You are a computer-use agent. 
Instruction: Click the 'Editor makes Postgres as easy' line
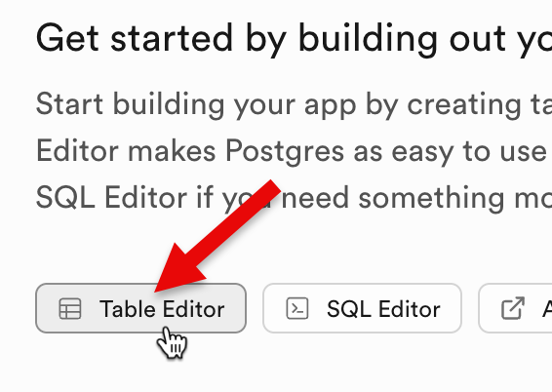coord(294,151)
